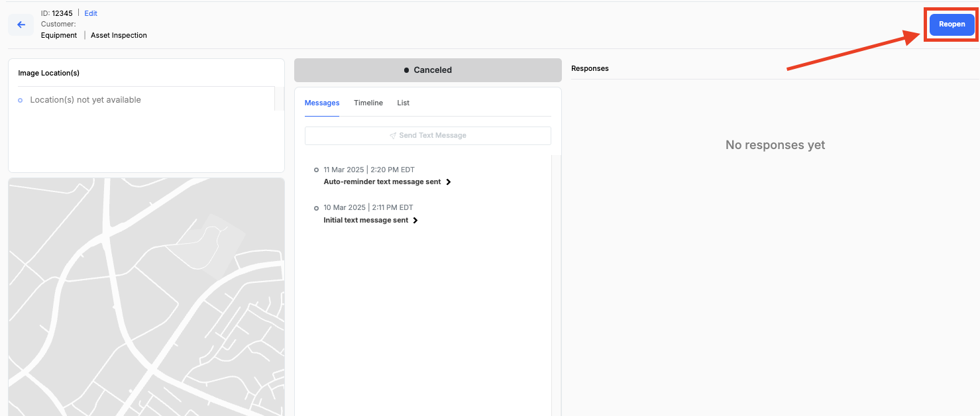Click the black dot beside Canceled
The height and width of the screenshot is (416, 980).
(406, 70)
